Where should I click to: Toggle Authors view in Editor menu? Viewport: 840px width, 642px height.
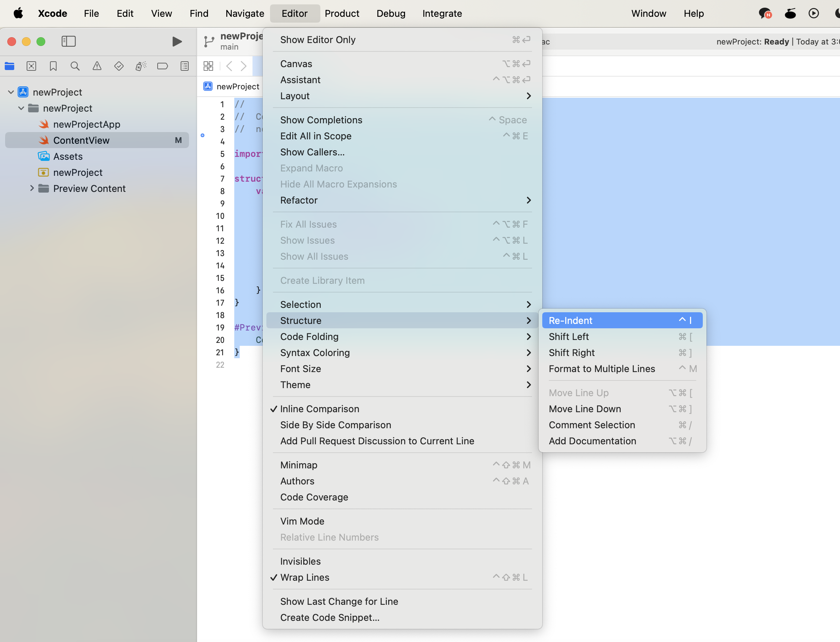point(402,481)
